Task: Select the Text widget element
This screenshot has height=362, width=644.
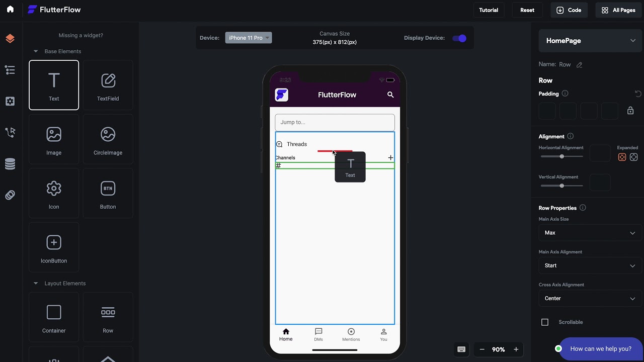Action: [x=54, y=85]
